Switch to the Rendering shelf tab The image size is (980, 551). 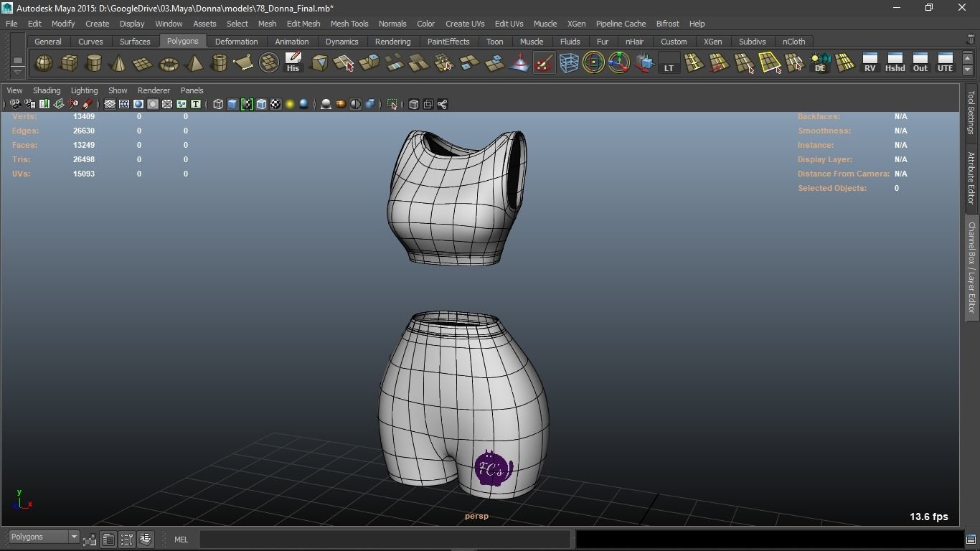[x=392, y=42]
